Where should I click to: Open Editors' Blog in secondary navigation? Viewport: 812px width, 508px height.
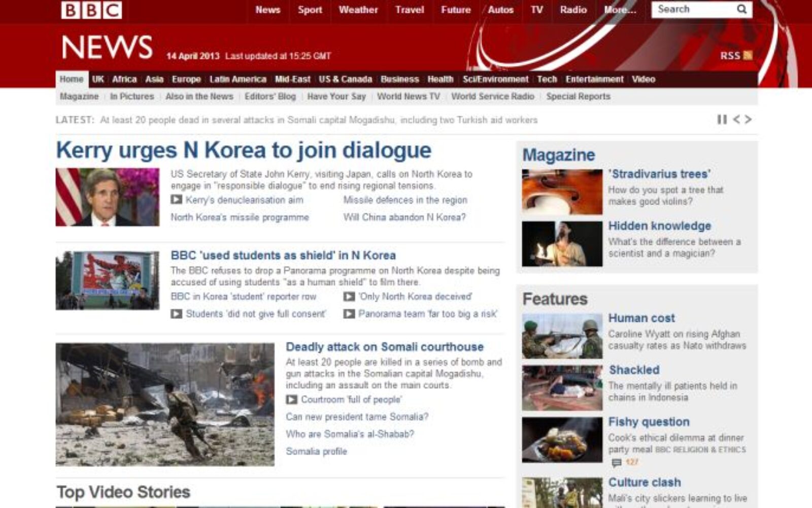click(x=270, y=97)
